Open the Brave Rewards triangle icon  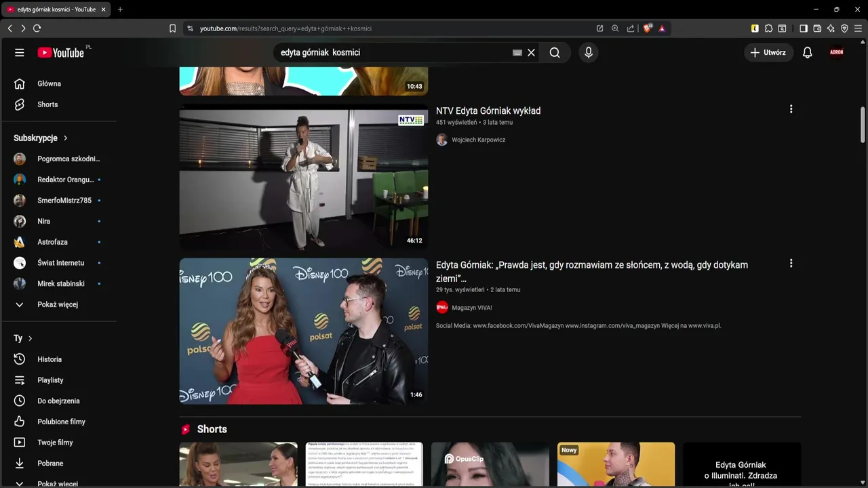click(662, 28)
